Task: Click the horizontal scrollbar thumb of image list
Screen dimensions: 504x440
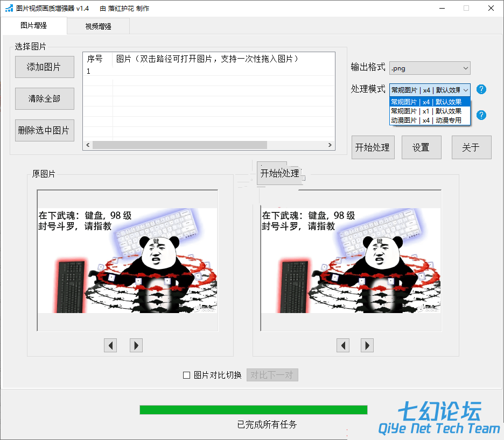Action: [x=180, y=145]
